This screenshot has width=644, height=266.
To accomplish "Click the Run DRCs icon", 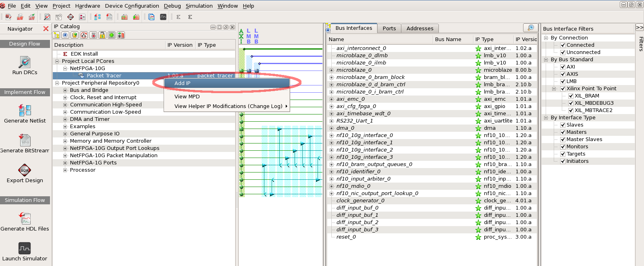I will [25, 62].
